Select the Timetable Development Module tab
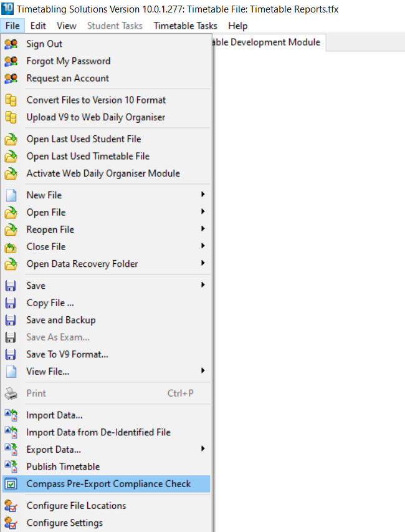 point(268,42)
